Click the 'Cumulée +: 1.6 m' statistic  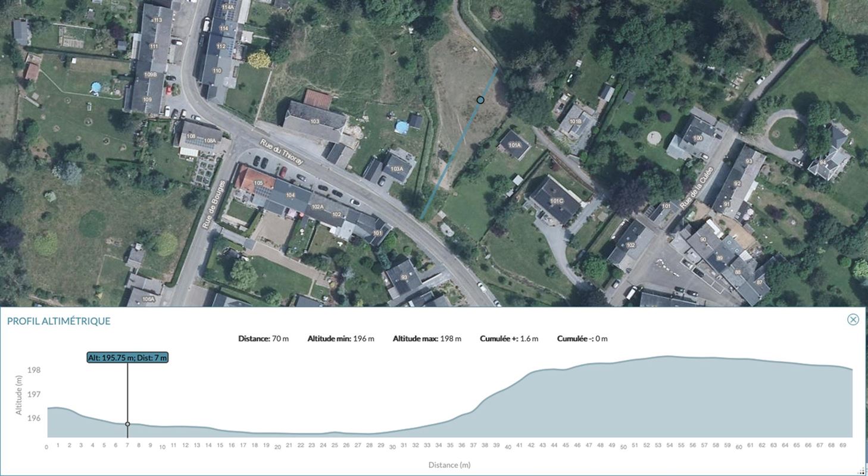coord(508,339)
